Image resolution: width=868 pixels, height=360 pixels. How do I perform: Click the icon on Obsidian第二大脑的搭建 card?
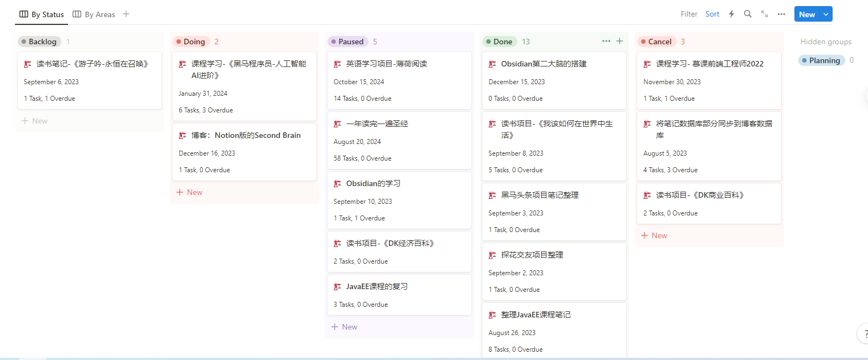click(x=492, y=64)
